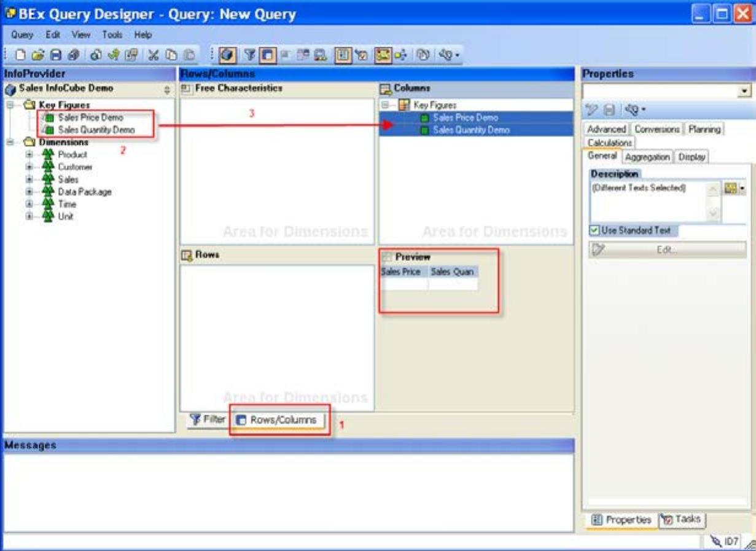This screenshot has height=551, width=756.
Task: Open the Calculations properties tab
Action: click(x=610, y=143)
